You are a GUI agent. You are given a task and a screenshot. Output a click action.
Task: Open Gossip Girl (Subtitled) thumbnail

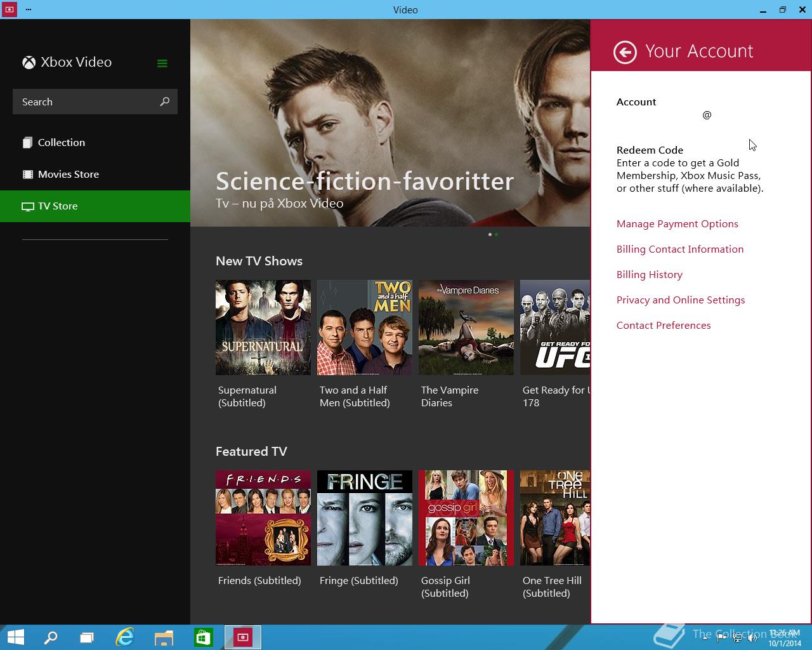pyautogui.click(x=466, y=518)
